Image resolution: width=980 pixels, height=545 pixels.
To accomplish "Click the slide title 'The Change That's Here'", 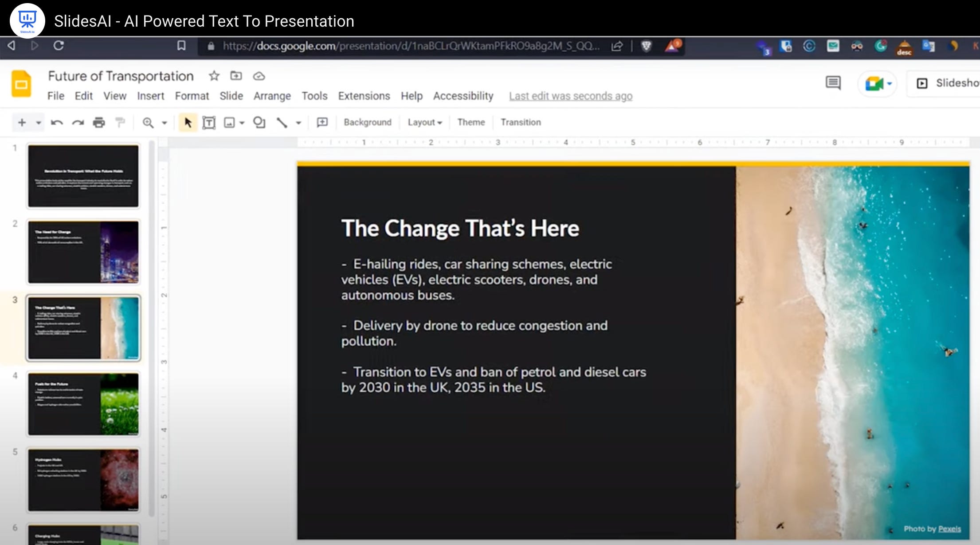I will (460, 228).
